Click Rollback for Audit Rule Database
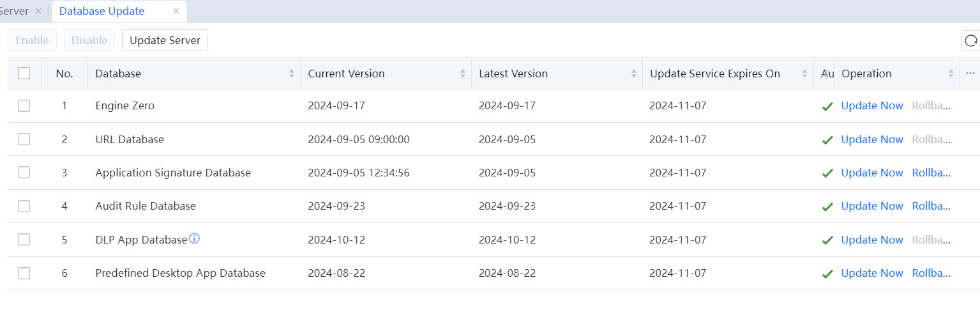The image size is (980, 310). pos(931,206)
